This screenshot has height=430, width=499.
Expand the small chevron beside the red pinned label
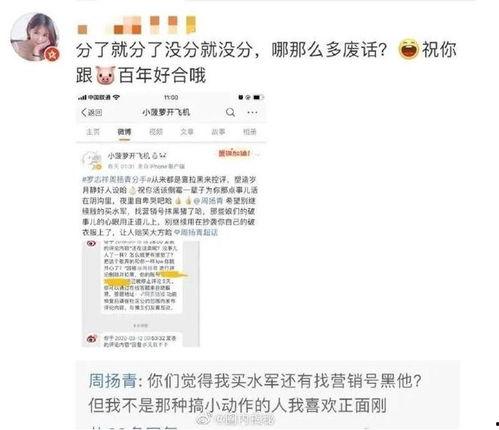click(257, 154)
